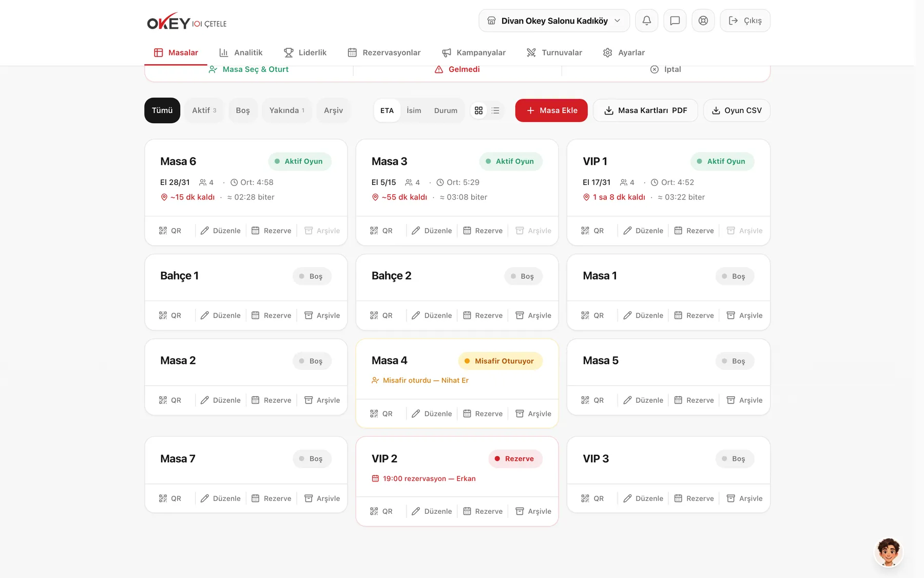The height and width of the screenshot is (578, 924).
Task: Open the Analitik tab
Action: (x=241, y=52)
